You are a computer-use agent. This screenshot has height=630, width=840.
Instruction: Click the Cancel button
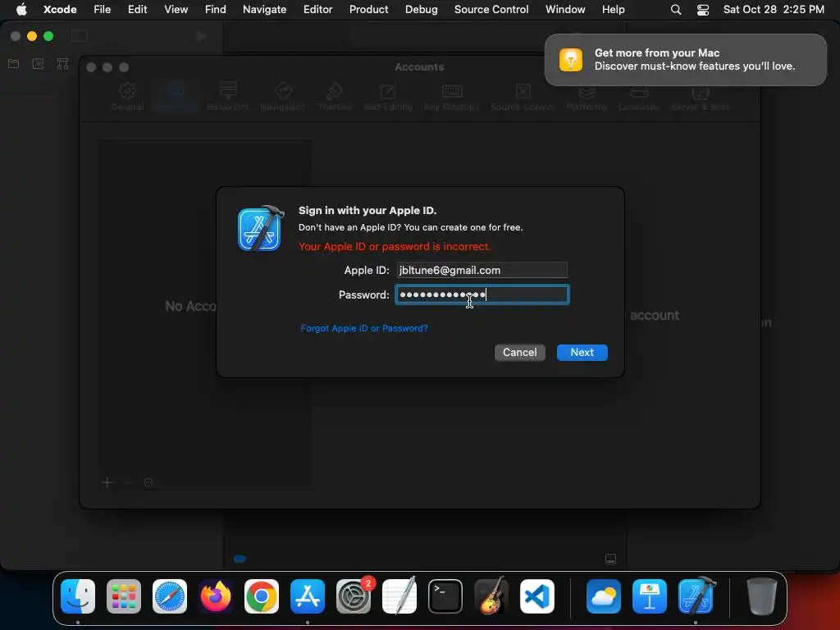519,353
